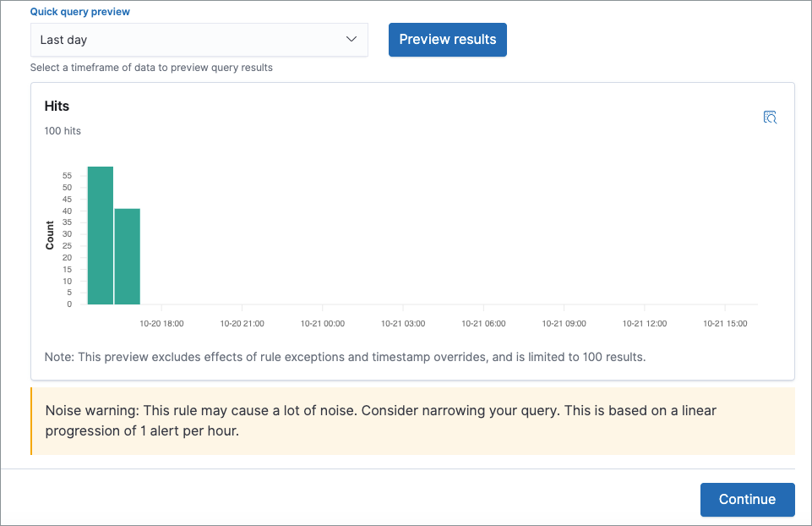This screenshot has height=526, width=812.
Task: Click the '10-21 00:00' axis tick label
Action: coord(323,323)
